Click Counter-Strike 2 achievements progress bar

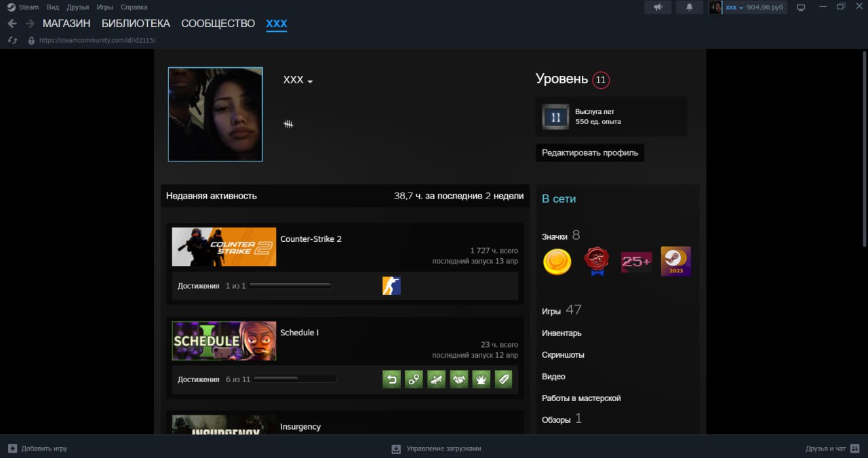pyautogui.click(x=291, y=286)
